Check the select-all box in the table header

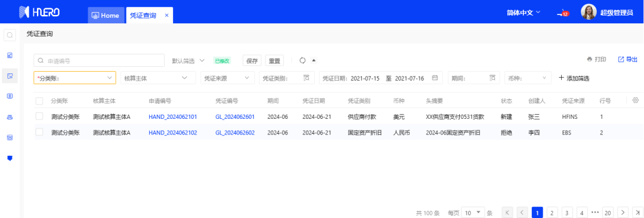click(x=39, y=101)
